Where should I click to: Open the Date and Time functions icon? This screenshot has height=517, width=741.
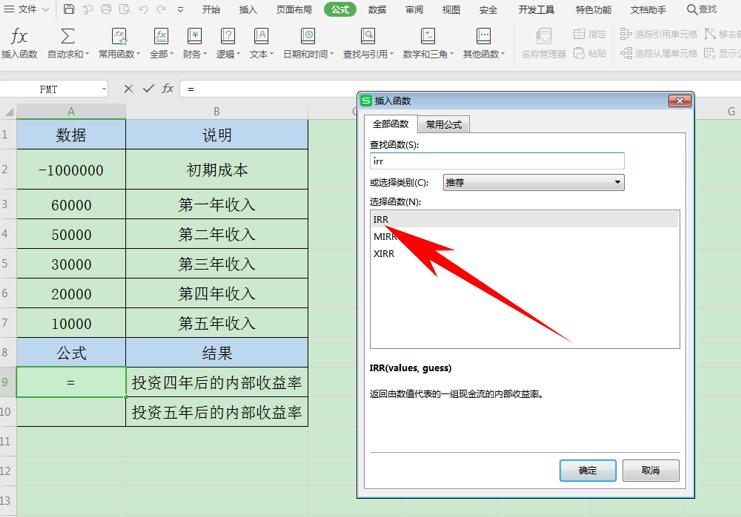(308, 36)
